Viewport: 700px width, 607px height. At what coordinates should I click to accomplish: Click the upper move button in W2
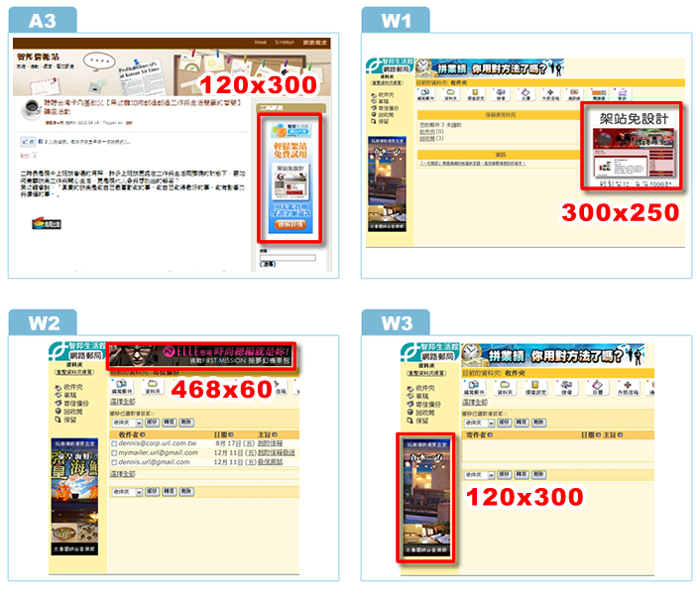click(x=153, y=423)
